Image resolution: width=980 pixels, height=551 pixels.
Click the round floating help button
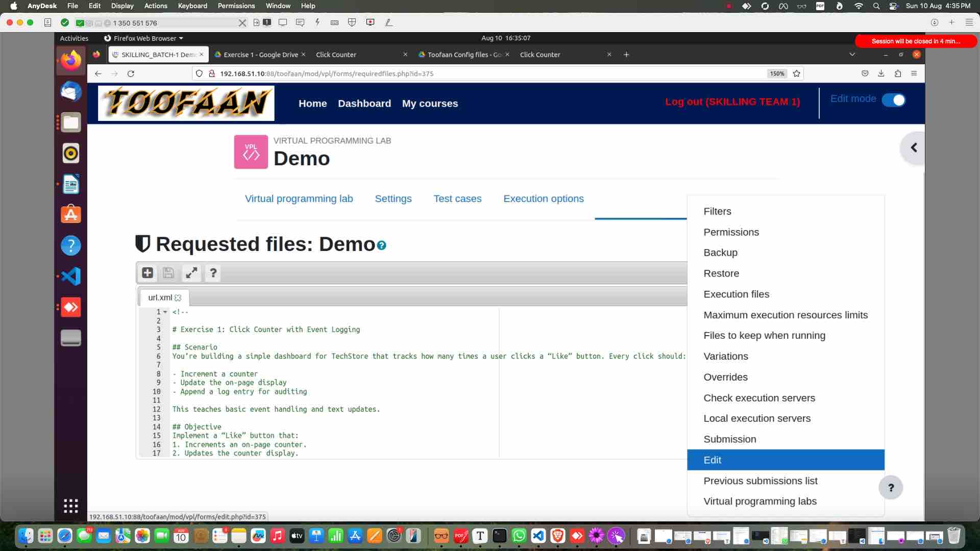[x=891, y=488]
